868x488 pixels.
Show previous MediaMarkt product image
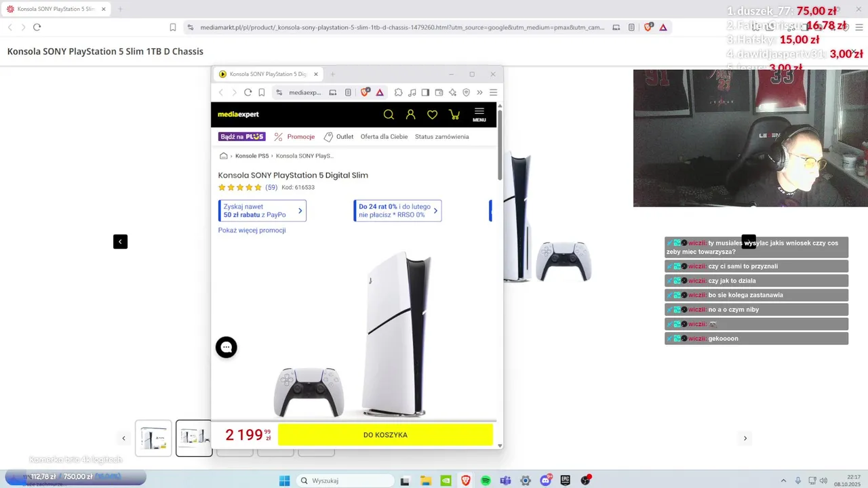coord(120,241)
